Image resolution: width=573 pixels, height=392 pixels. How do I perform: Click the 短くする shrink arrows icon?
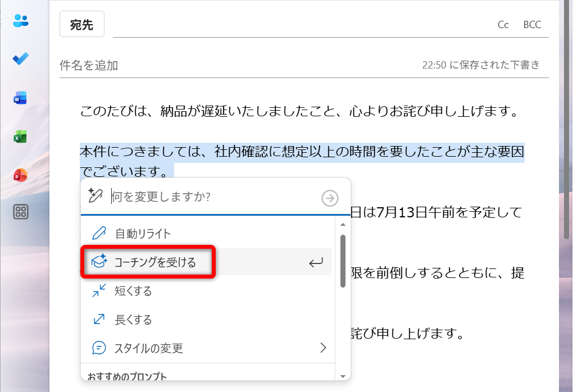tap(99, 290)
